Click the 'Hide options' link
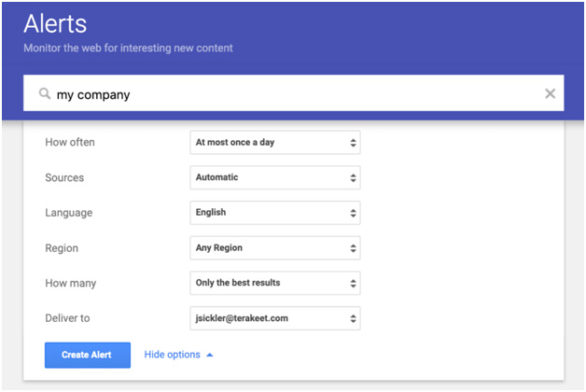Screen dimensions: 586x392 click(x=172, y=355)
